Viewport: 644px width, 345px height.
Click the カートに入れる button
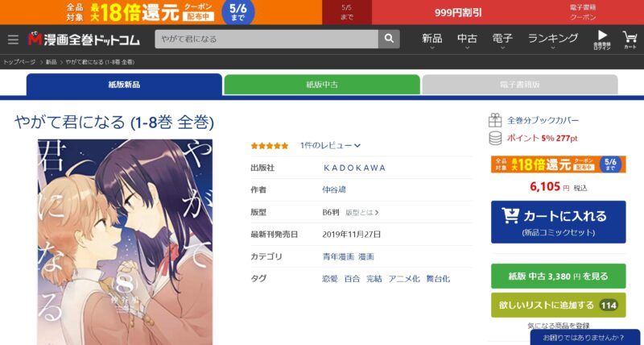[x=558, y=222]
